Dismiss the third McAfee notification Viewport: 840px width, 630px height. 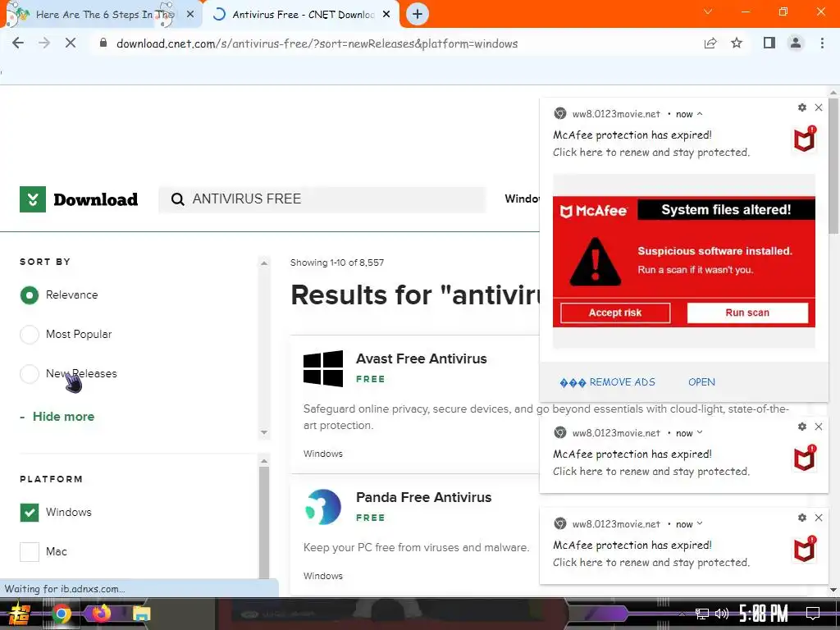click(819, 518)
